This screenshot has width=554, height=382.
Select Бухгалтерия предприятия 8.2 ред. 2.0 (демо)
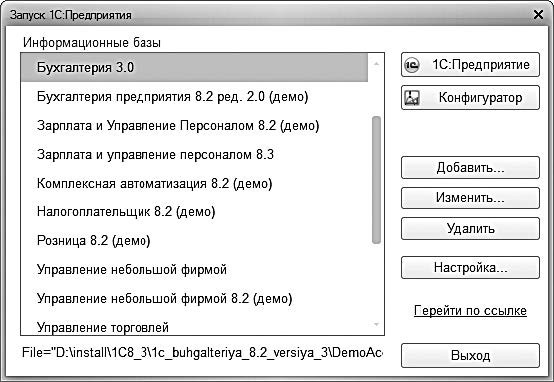[194, 96]
